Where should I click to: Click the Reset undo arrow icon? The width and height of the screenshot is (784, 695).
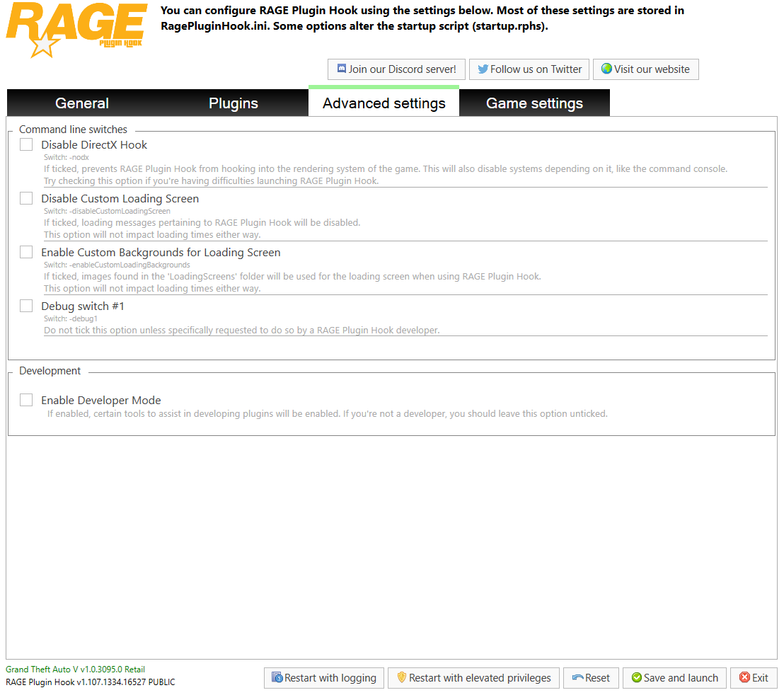[x=577, y=677]
